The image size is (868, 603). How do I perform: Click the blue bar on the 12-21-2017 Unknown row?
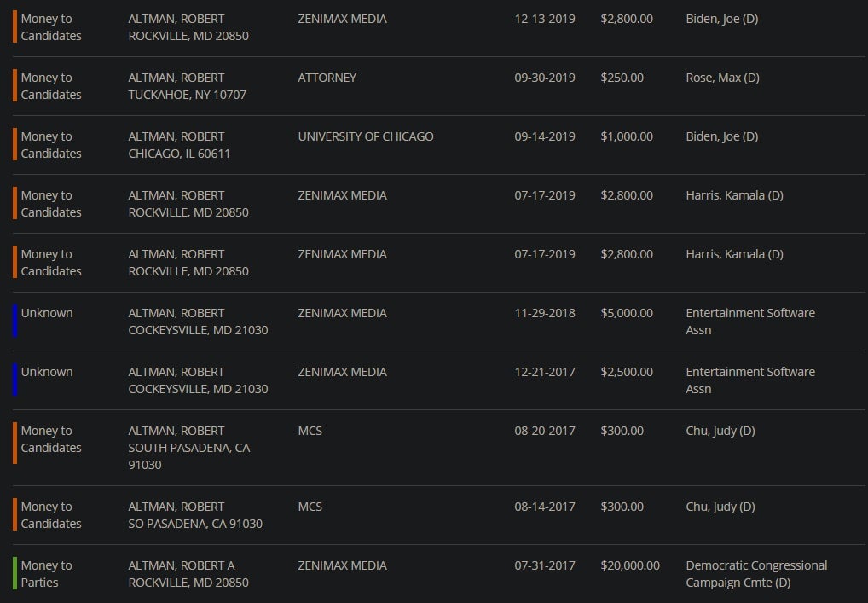(14, 380)
